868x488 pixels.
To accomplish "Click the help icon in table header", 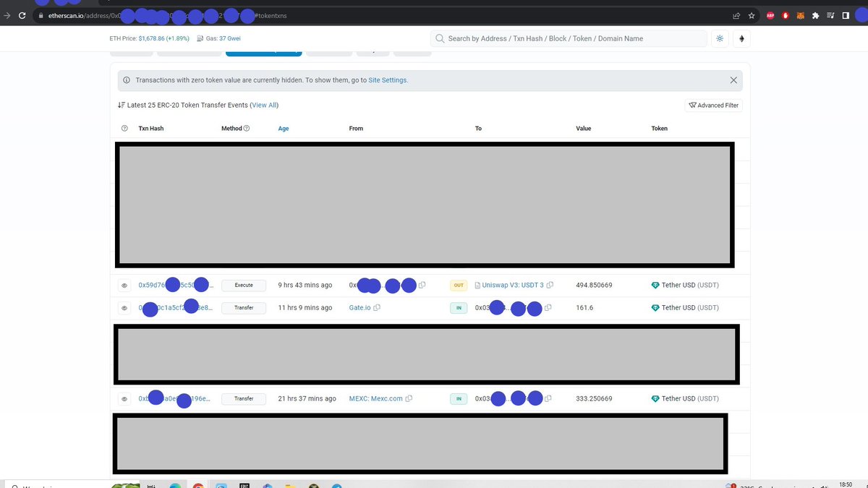I will click(x=124, y=129).
